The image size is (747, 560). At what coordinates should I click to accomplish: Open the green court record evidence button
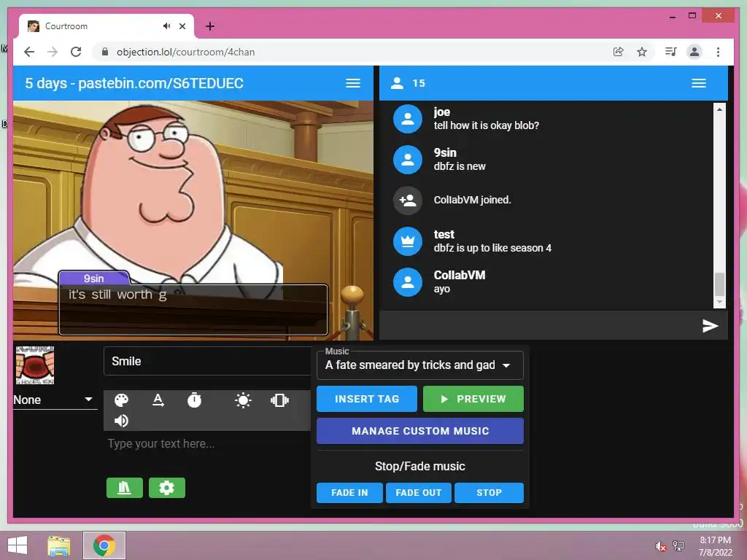pyautogui.click(x=124, y=488)
